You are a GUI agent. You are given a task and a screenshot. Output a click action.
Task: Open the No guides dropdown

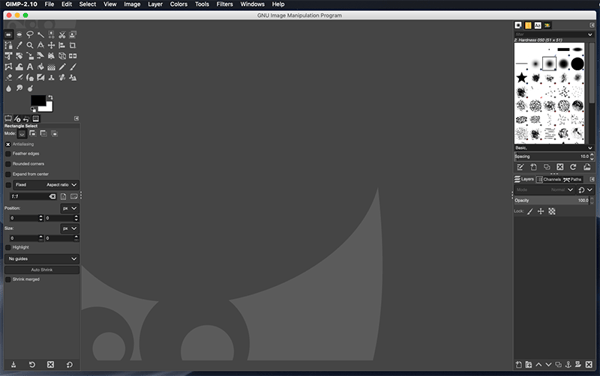pos(42,259)
